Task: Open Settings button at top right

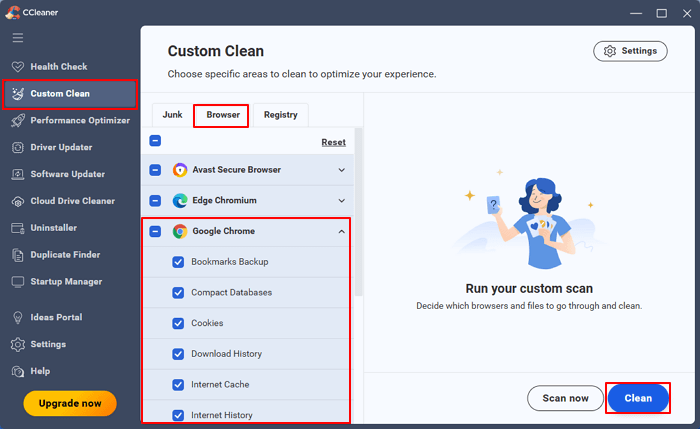Action: pos(630,51)
